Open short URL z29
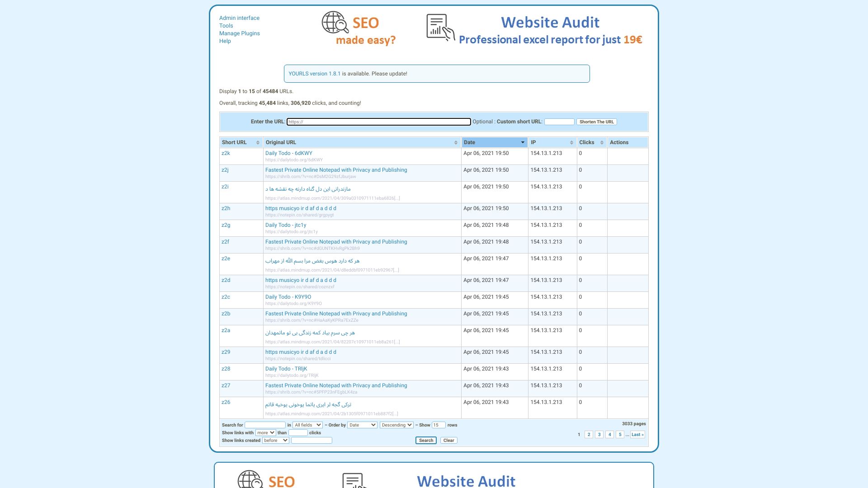This screenshot has width=868, height=488. pyautogui.click(x=226, y=352)
